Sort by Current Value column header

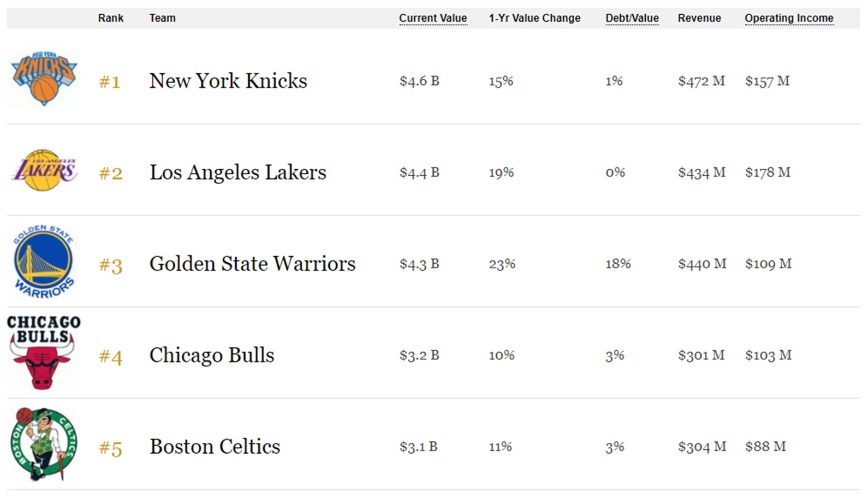432,18
